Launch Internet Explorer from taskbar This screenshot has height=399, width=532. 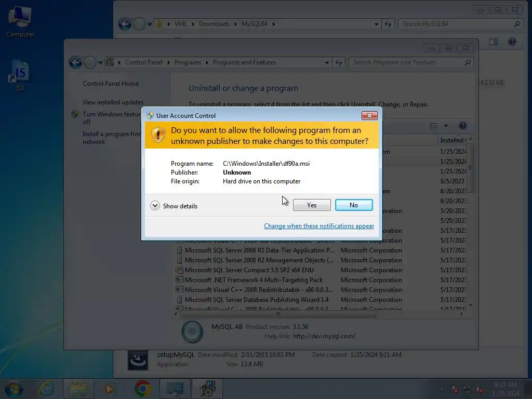pos(46,389)
